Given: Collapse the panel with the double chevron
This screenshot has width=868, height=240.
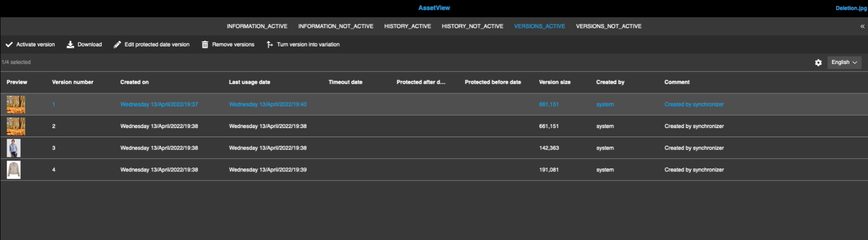Looking at the screenshot, I should point(862,26).
